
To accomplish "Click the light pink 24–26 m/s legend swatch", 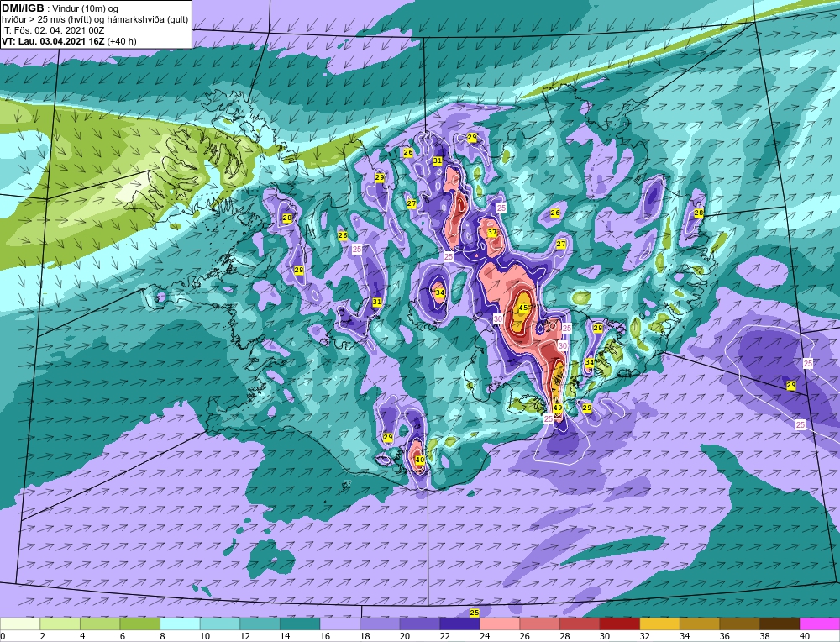I will click(500, 624).
